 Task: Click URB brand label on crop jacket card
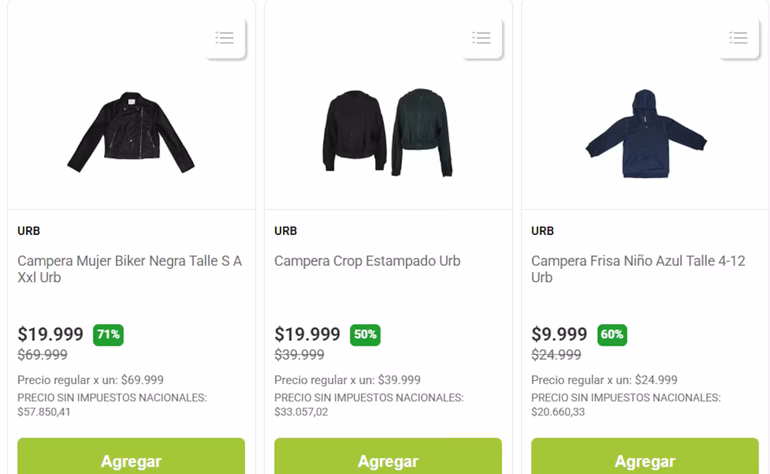(286, 231)
